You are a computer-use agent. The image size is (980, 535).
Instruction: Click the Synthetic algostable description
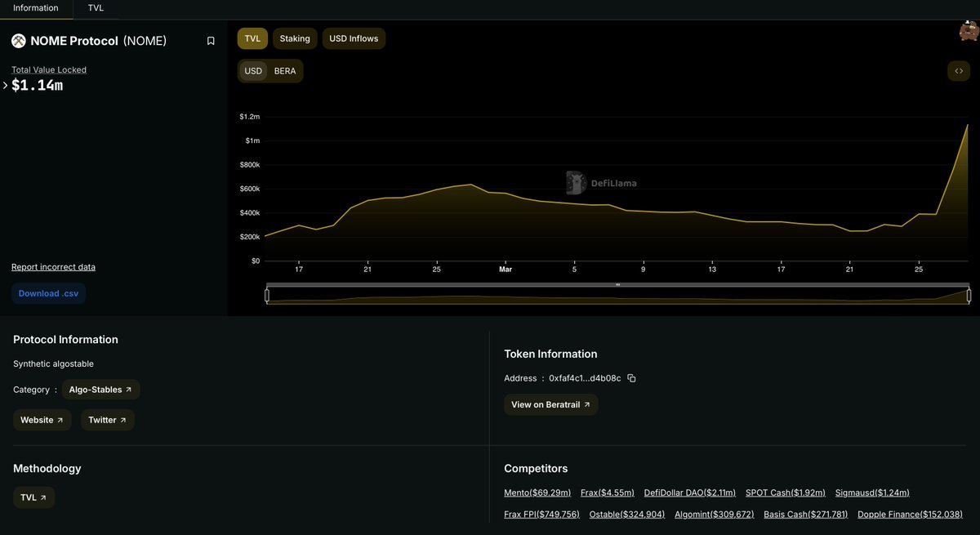(x=54, y=363)
